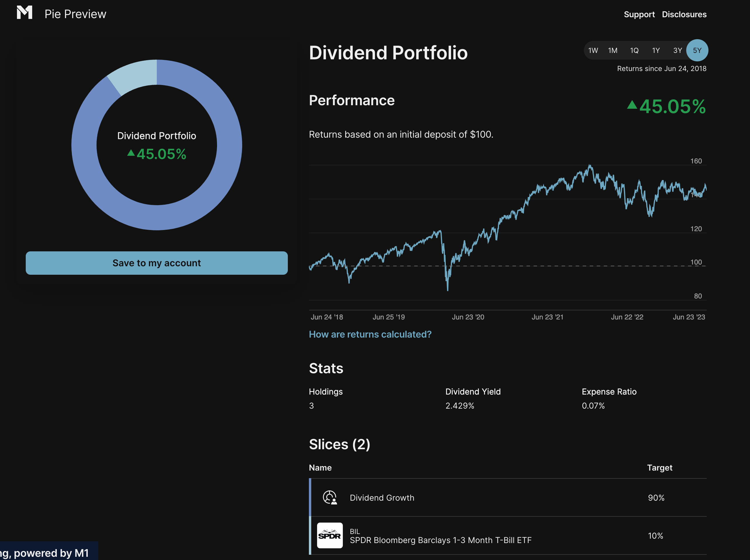Screen dimensions: 750x560
Task: Switch to the 1Q time range
Action: click(634, 51)
